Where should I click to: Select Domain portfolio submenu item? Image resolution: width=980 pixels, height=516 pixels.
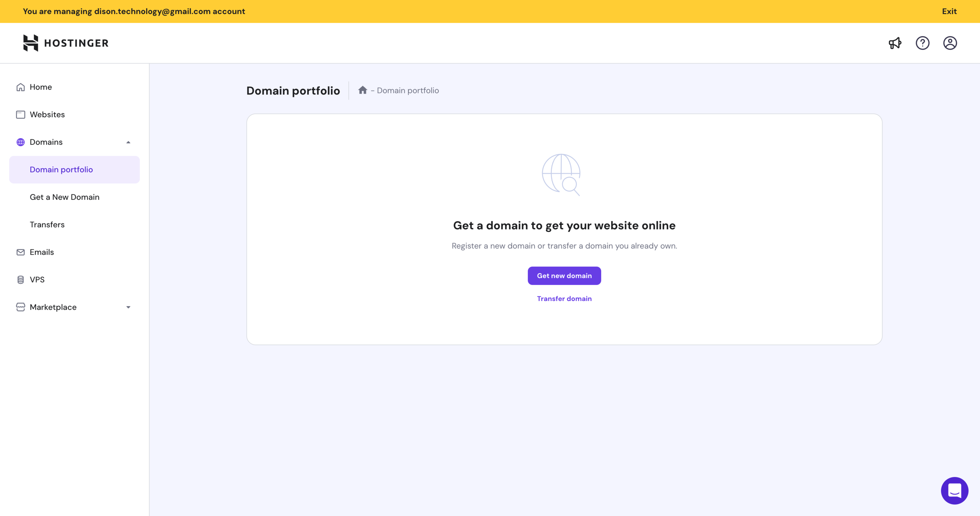[x=75, y=170]
